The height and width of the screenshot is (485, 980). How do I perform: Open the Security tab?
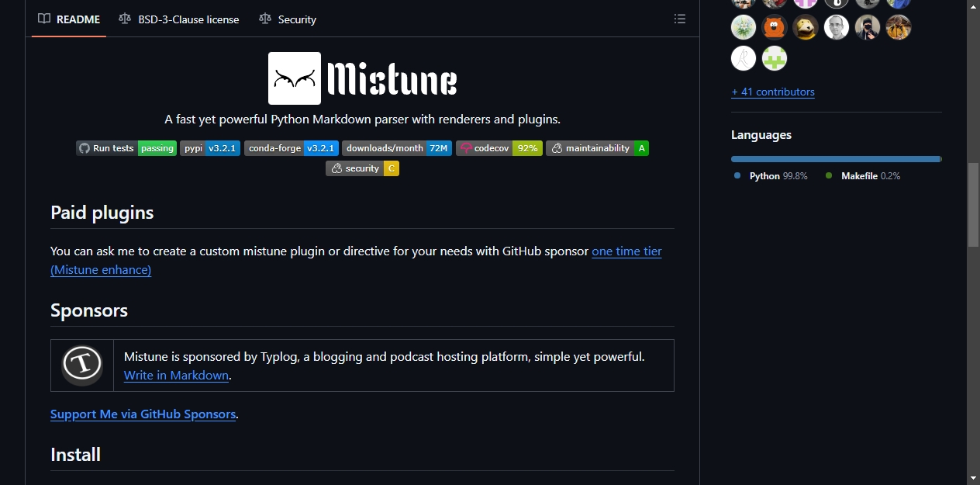[x=288, y=19]
